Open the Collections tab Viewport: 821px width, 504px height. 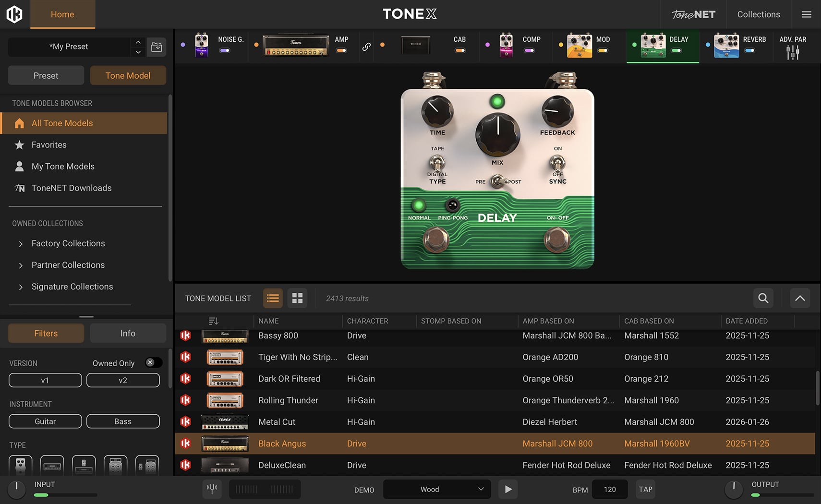(758, 14)
